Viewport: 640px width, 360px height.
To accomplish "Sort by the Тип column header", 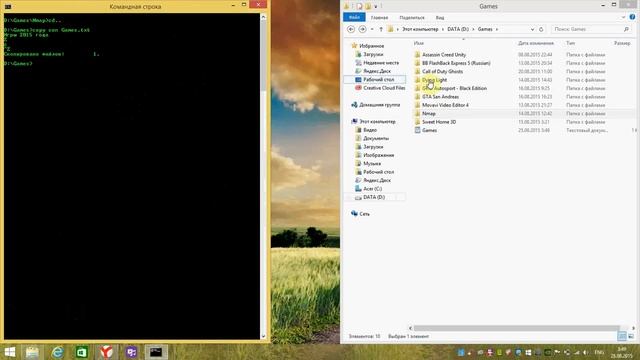I will 571,43.
